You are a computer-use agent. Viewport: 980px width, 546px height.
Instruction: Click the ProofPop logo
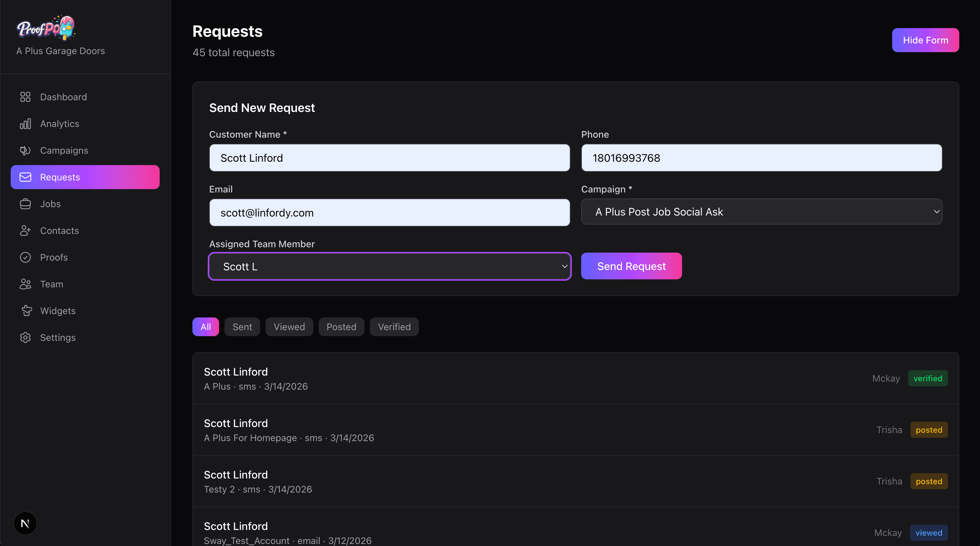46,28
